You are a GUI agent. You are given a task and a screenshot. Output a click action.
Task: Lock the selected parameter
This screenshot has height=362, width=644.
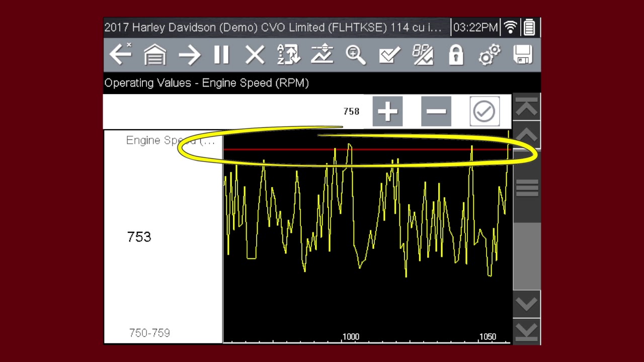tap(456, 54)
